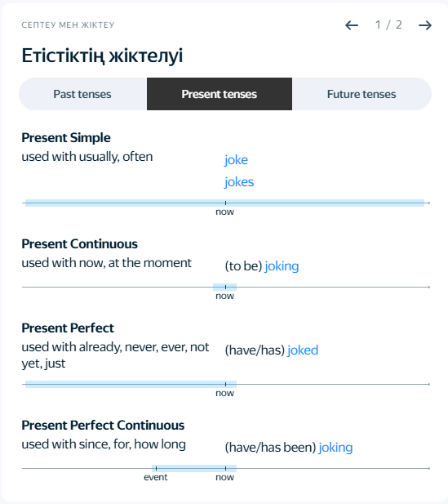Click the 'Present Simple' heading
This screenshot has width=448, height=504.
66,137
